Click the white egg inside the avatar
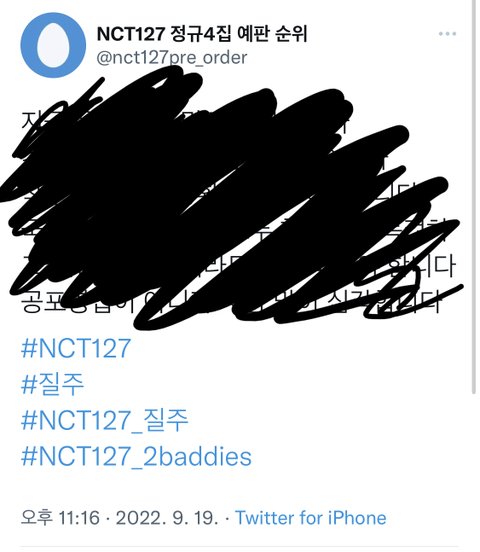This screenshot has width=480, height=552. coord(54,45)
